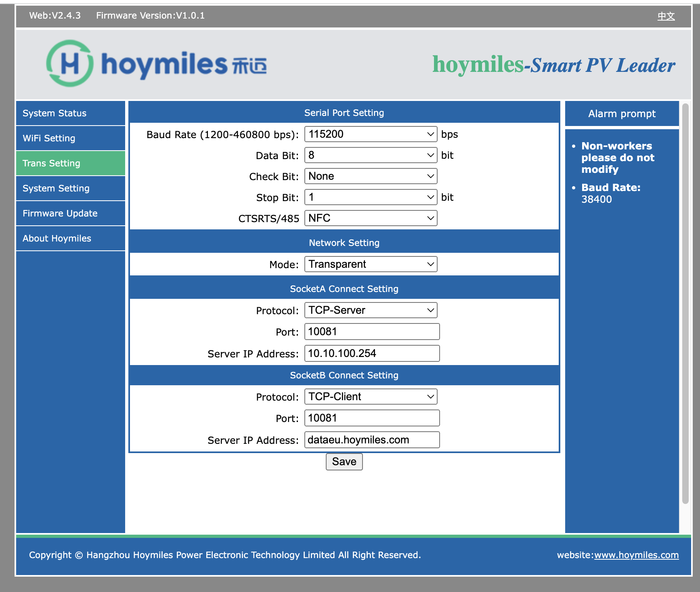Click the SocketA Server IP Address field

coord(371,353)
